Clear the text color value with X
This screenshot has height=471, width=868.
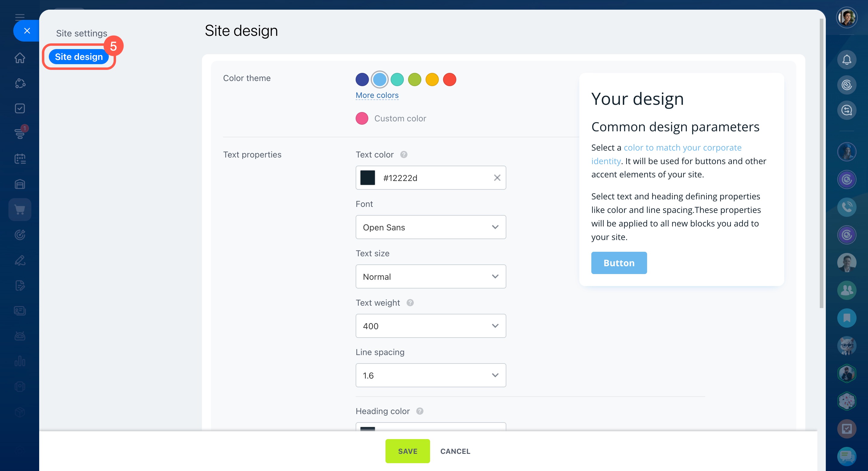point(497,178)
